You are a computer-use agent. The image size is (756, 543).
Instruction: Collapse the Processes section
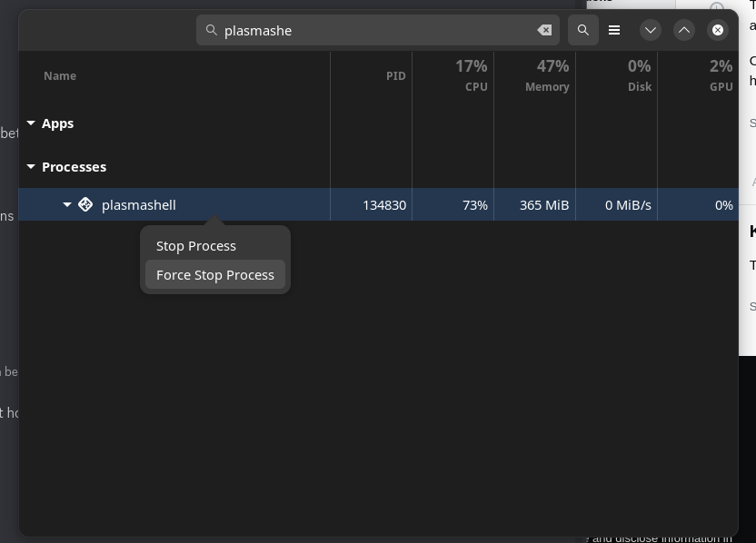pyautogui.click(x=31, y=167)
